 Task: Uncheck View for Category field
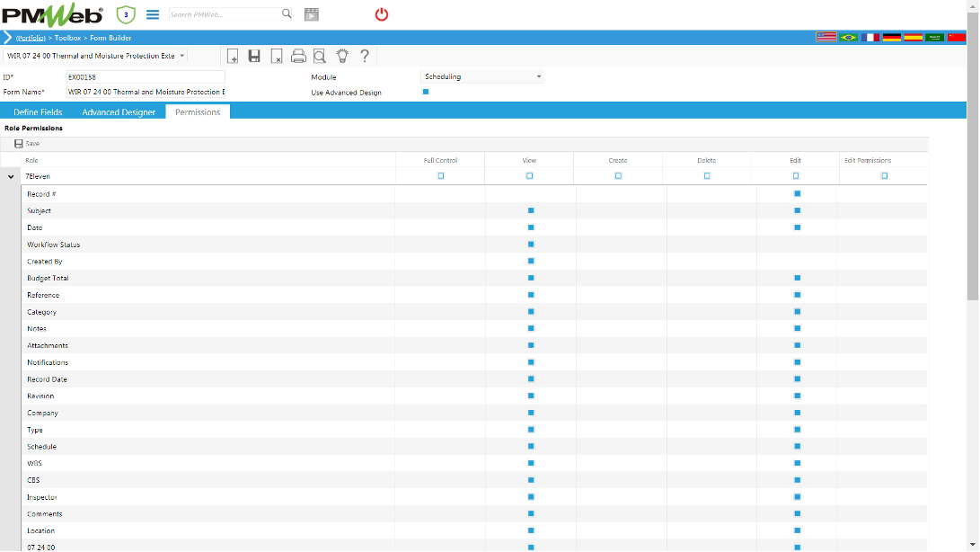(x=531, y=312)
